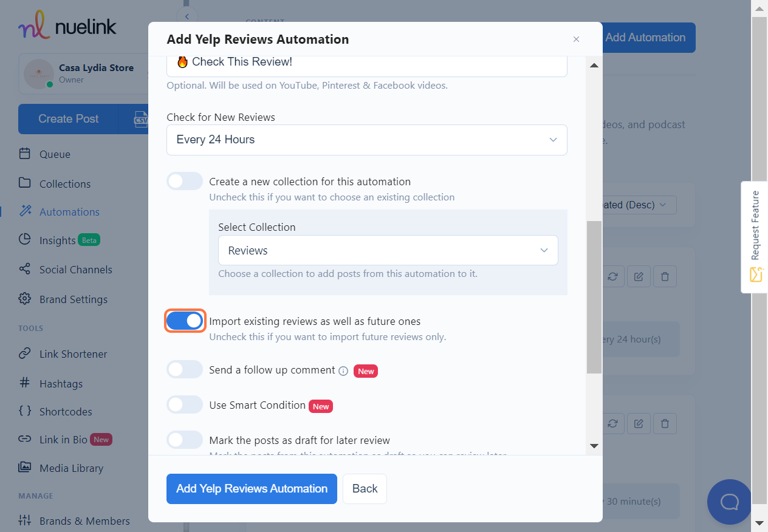Click the Hashtags pound sign icon

pyautogui.click(x=24, y=383)
